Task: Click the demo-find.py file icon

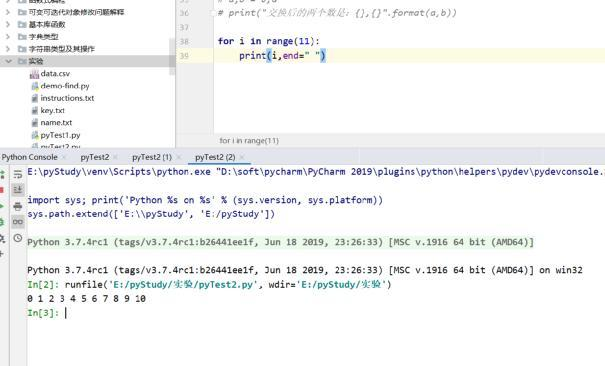Action: pos(35,86)
